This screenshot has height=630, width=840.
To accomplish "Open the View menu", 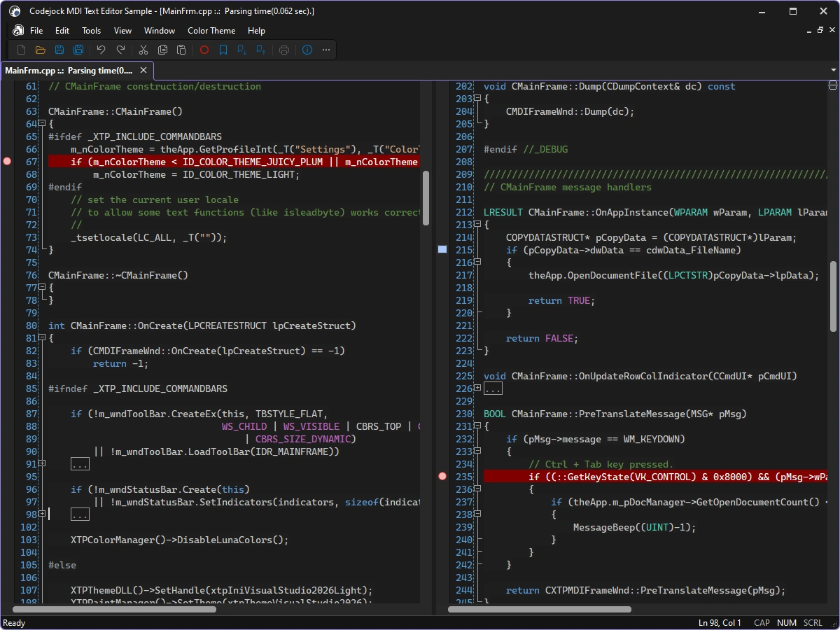I will (123, 30).
